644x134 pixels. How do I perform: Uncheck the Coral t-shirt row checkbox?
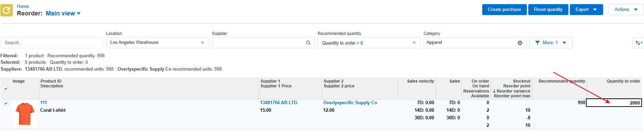coord(6,103)
